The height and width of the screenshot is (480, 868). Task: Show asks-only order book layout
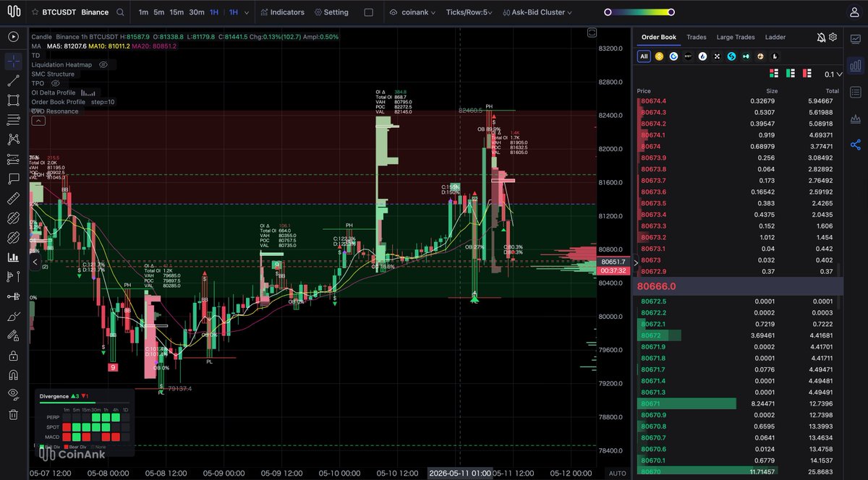[807, 74]
